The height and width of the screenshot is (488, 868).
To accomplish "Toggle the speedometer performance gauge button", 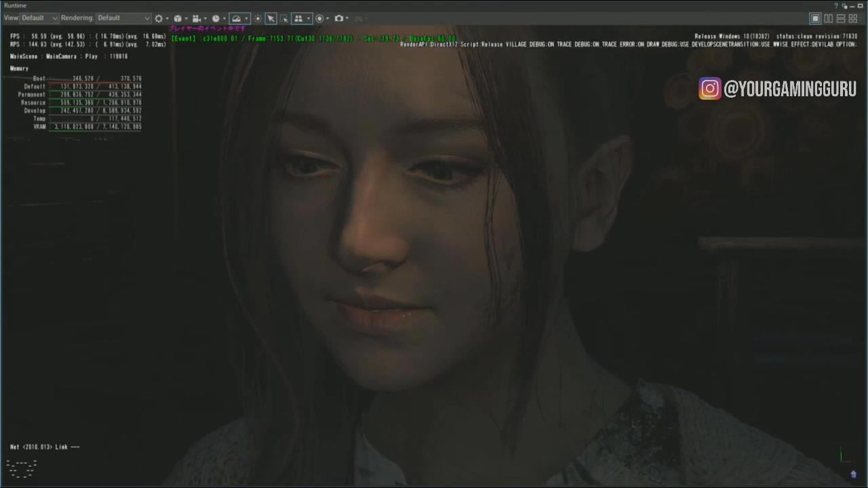I will (x=236, y=18).
